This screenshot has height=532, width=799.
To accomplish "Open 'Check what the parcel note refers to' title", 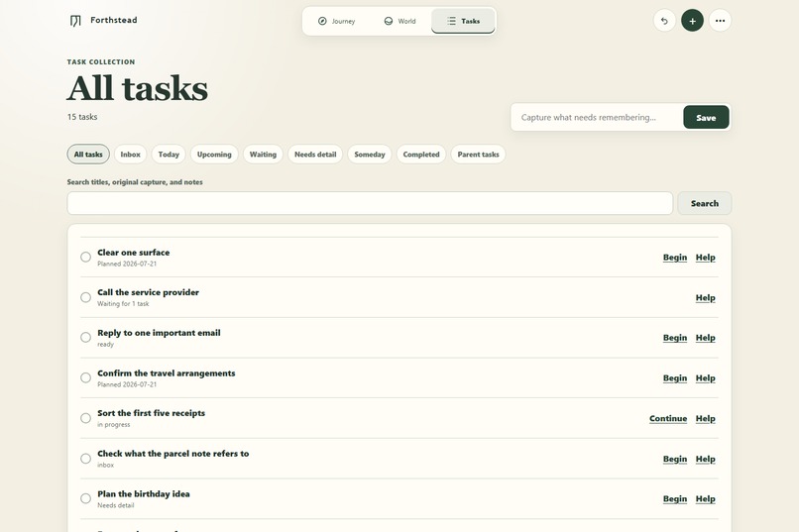I will pos(173,454).
